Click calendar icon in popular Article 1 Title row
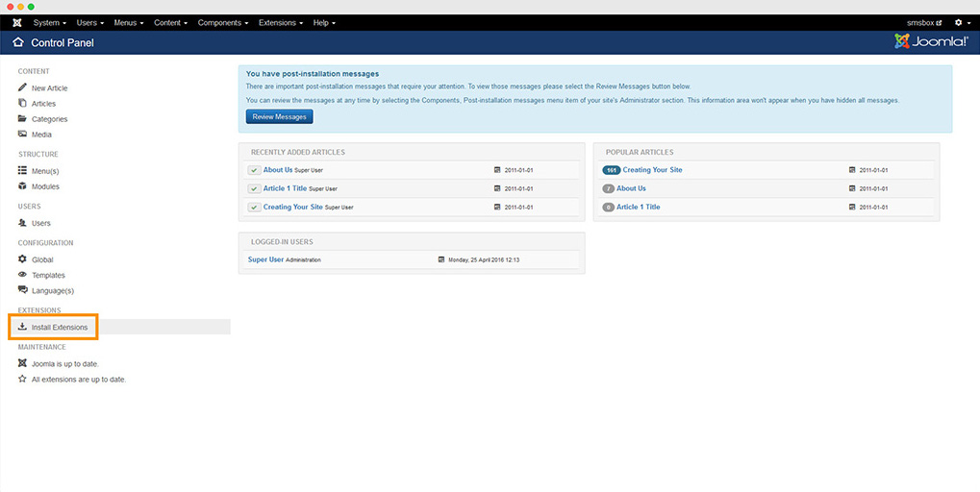 pos(852,208)
